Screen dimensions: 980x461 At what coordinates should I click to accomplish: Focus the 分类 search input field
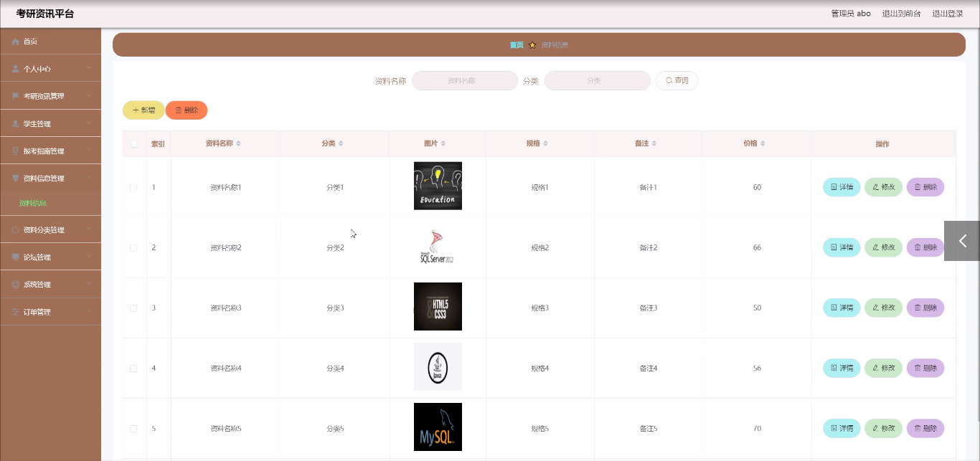tap(598, 81)
